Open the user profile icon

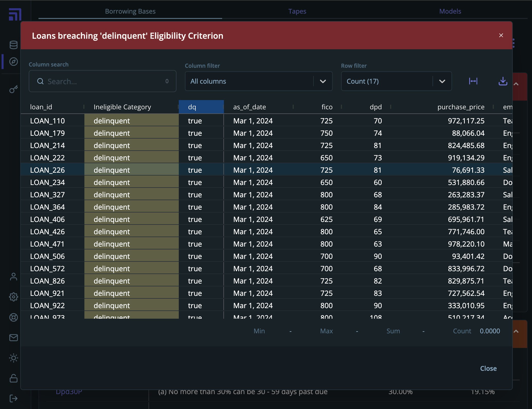pyautogui.click(x=13, y=277)
